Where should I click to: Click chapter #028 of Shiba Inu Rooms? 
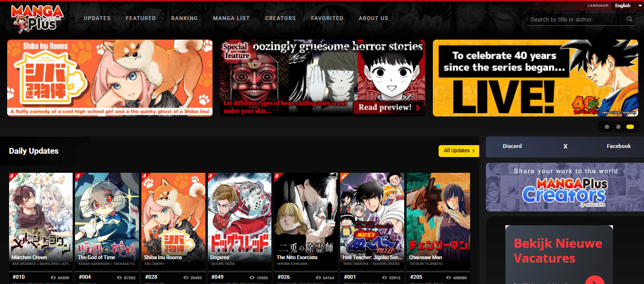point(151,277)
